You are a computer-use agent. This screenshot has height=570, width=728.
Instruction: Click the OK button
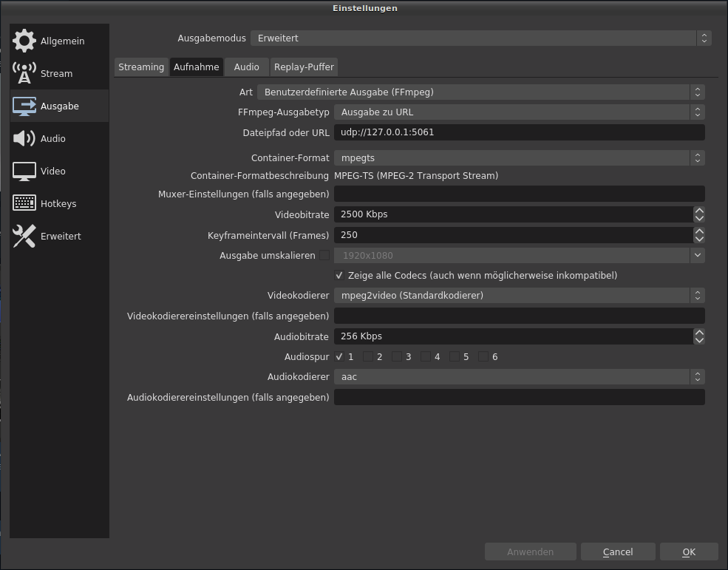[x=689, y=552]
